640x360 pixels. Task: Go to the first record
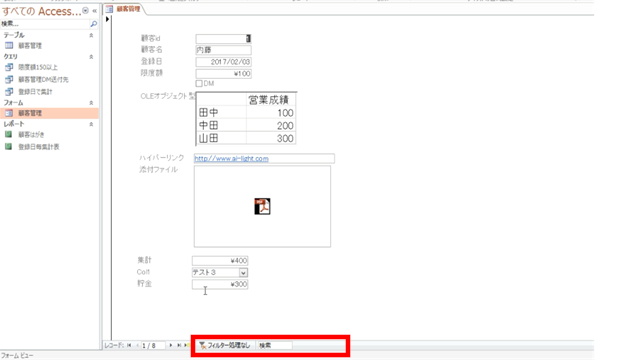pyautogui.click(x=129, y=345)
